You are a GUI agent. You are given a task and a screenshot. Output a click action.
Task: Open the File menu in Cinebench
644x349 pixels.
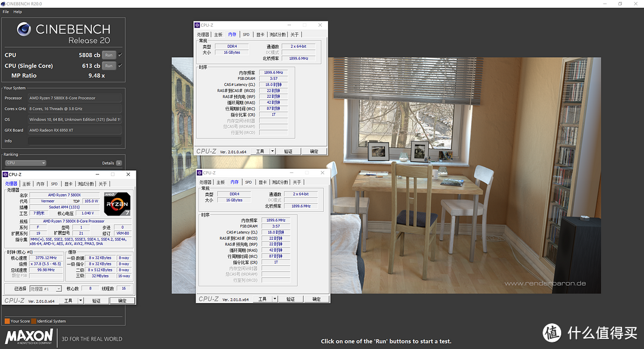6,12
